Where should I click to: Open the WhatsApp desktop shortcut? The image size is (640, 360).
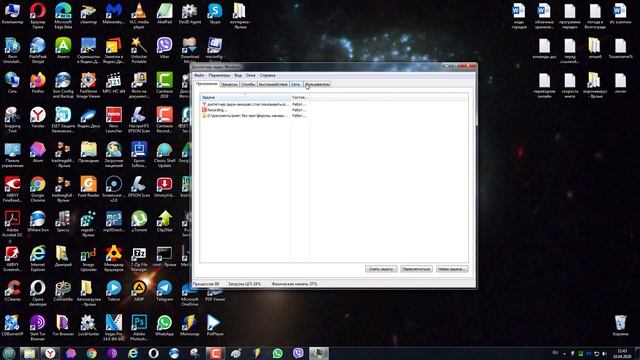click(x=164, y=325)
